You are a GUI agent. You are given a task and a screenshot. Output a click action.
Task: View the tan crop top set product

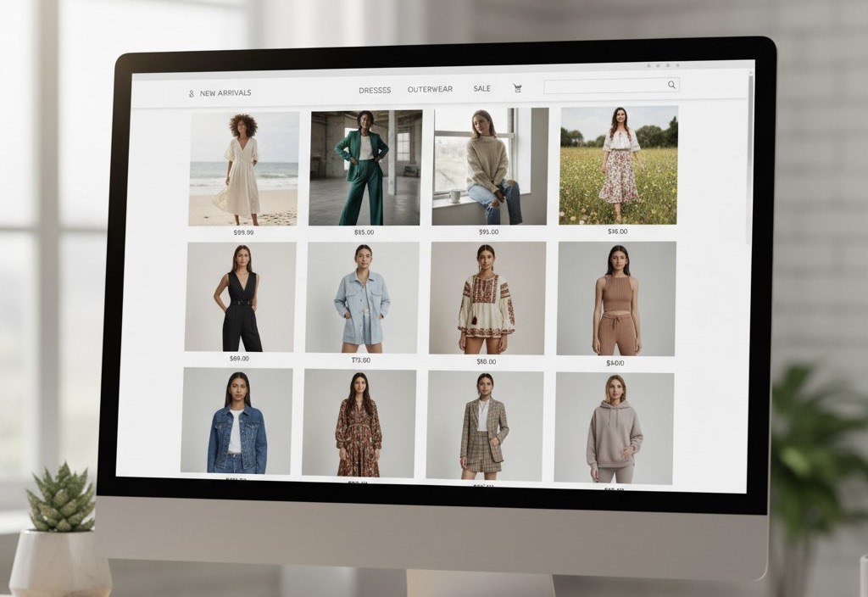[616, 298]
